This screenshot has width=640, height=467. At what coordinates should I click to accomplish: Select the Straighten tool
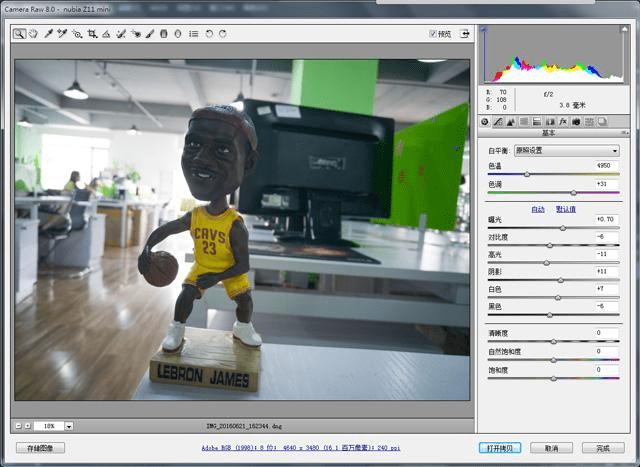pos(106,34)
